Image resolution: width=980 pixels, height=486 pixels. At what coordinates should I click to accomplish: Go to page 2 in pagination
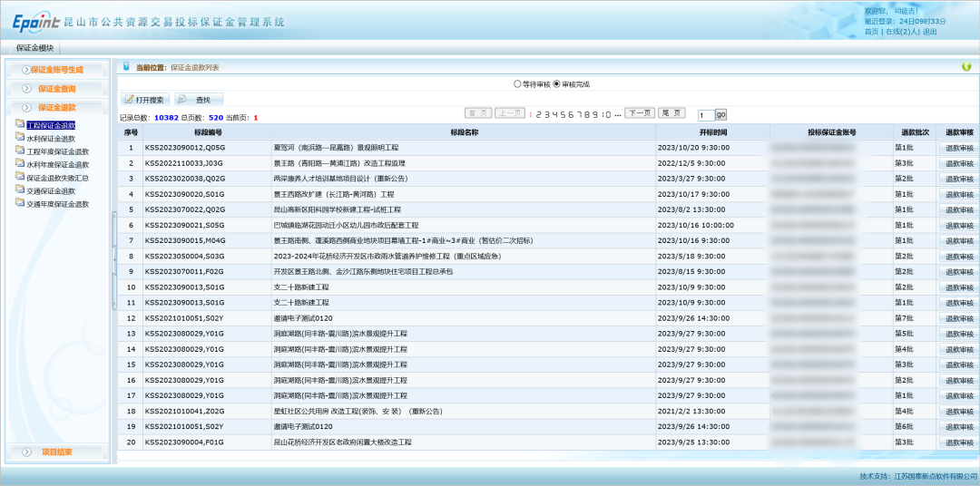[x=539, y=114]
